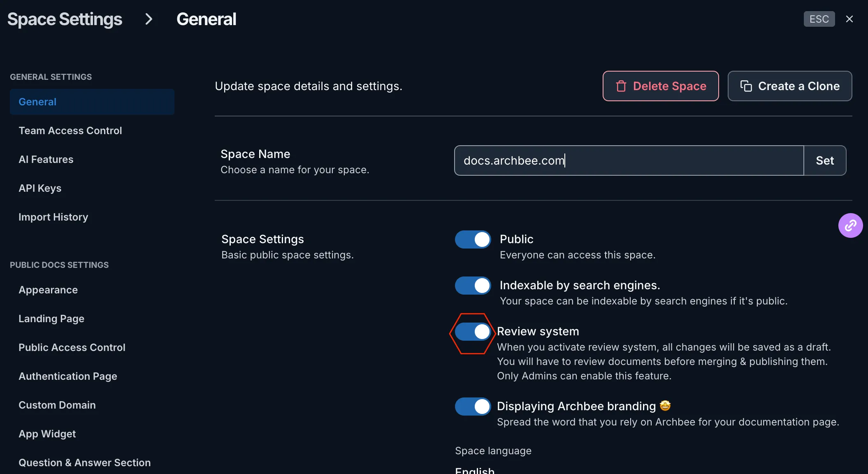
Task: Click the Space Settings breadcrumb title
Action: (x=65, y=19)
